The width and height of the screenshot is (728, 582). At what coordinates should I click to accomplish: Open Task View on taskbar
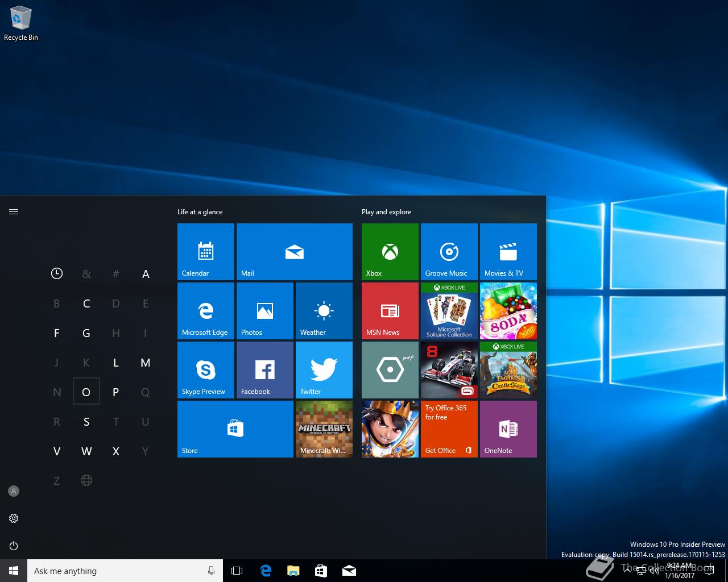pyautogui.click(x=237, y=571)
